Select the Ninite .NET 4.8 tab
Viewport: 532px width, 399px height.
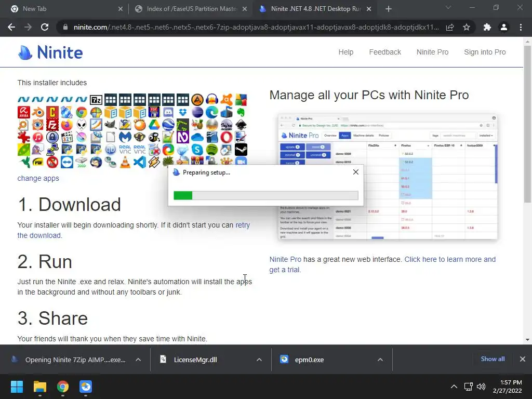point(315,9)
